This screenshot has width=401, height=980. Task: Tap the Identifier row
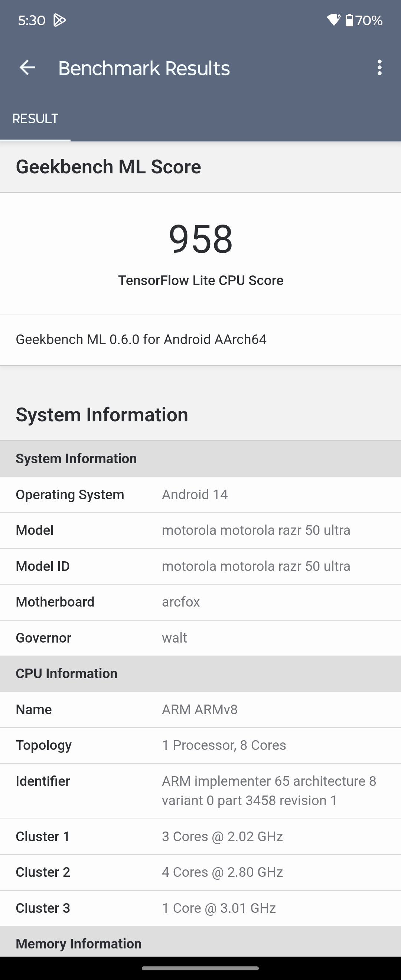coord(200,791)
